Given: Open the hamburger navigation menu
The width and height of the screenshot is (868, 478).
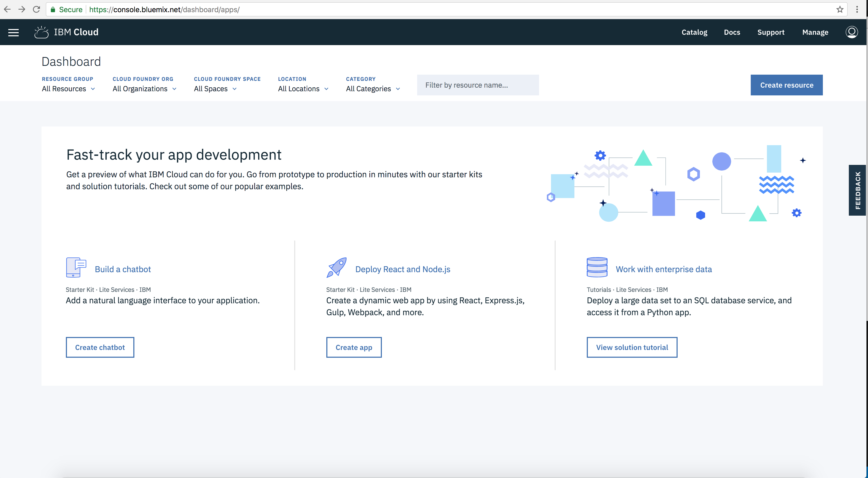Looking at the screenshot, I should (x=13, y=32).
